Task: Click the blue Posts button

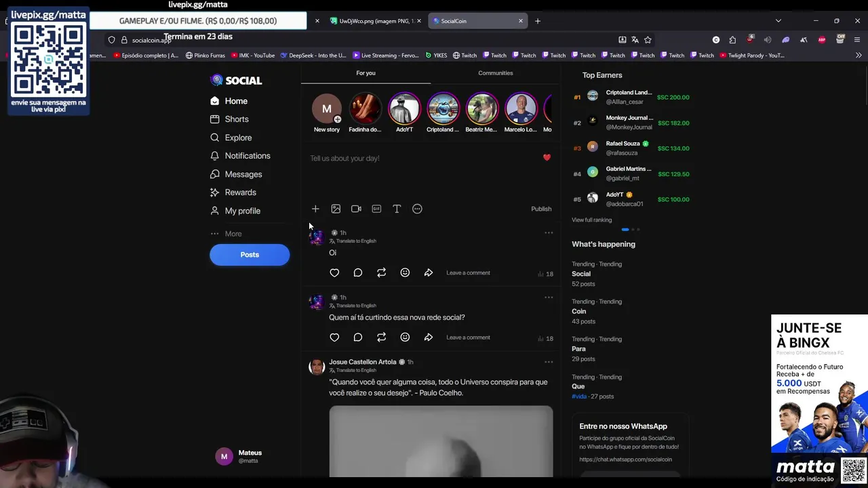Action: pos(250,255)
